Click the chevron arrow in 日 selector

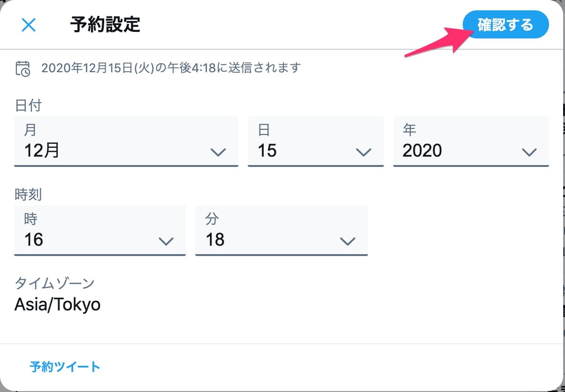[364, 152]
